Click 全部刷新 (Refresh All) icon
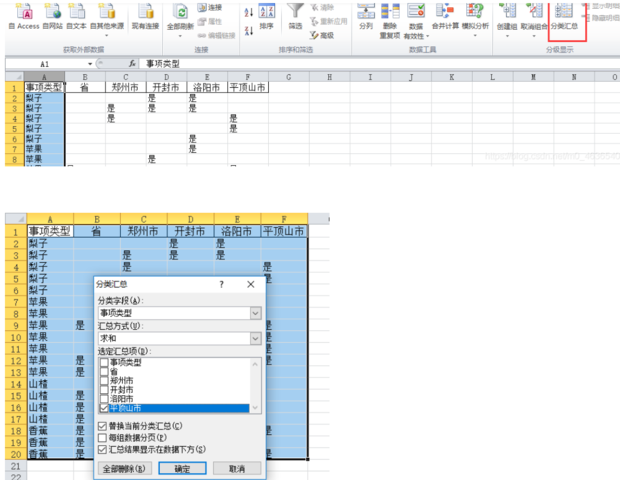The height and width of the screenshot is (480, 620). click(x=180, y=20)
